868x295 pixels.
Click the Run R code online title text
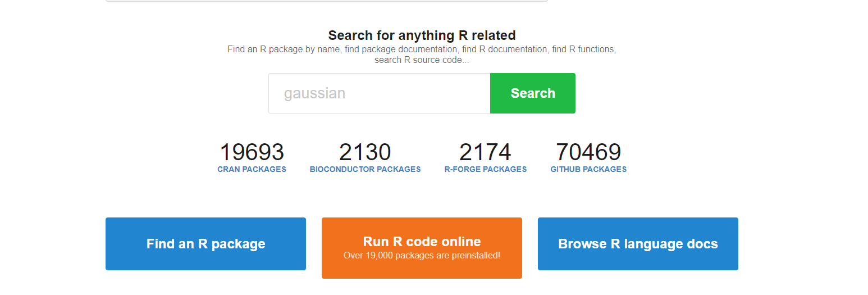[x=422, y=242]
